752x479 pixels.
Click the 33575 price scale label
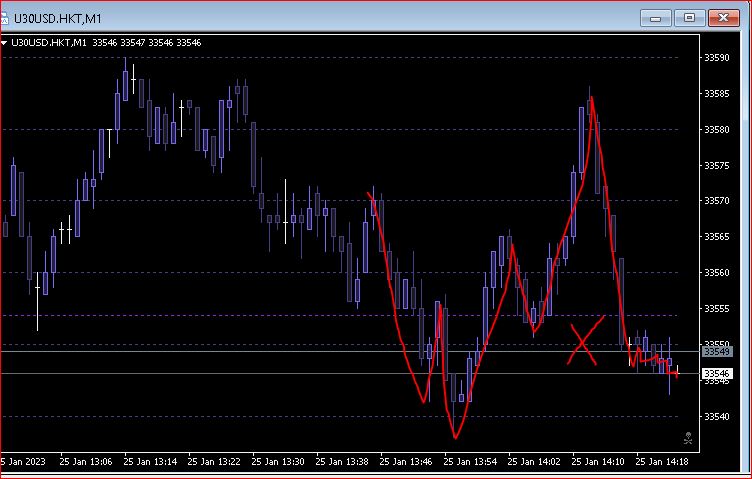(717, 165)
